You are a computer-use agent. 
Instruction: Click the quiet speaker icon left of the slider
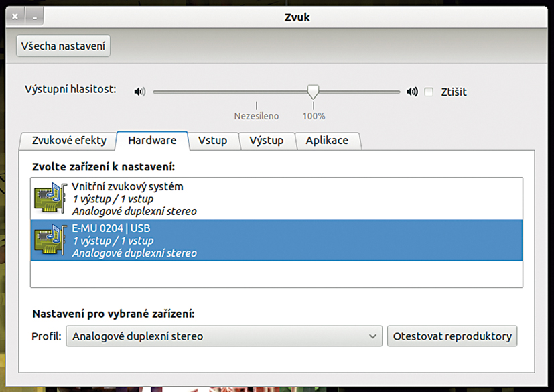(x=140, y=91)
